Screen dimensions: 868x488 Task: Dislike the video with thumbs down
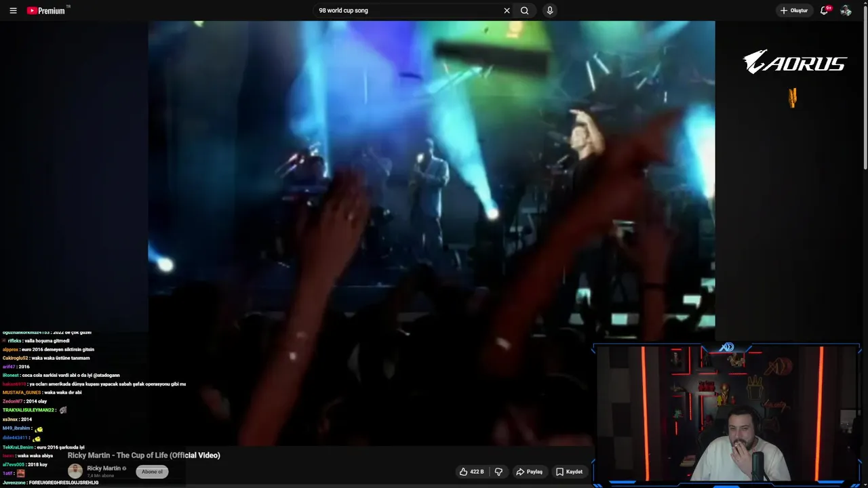click(x=498, y=472)
